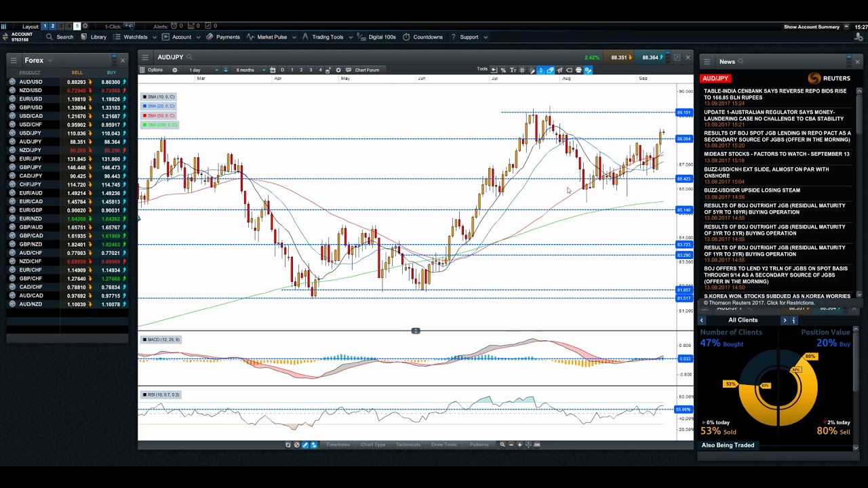Select the text annotation chart tool
This screenshot has width=868, height=488.
[x=513, y=70]
